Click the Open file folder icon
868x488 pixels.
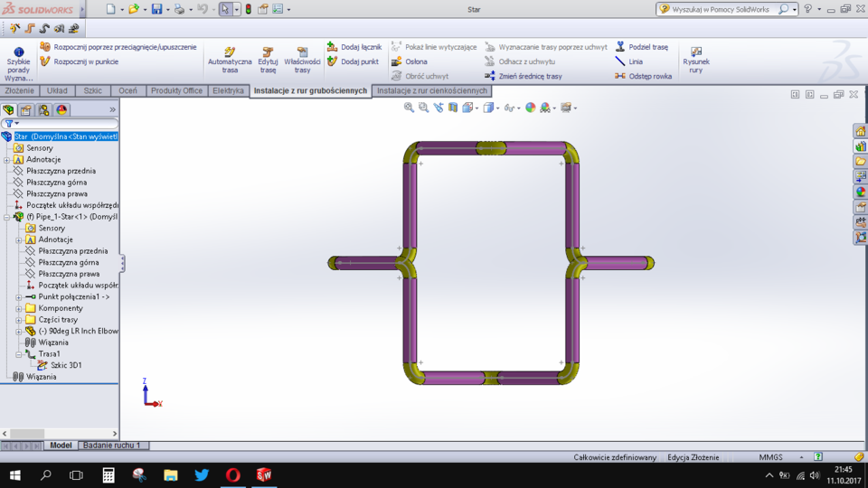(x=134, y=9)
